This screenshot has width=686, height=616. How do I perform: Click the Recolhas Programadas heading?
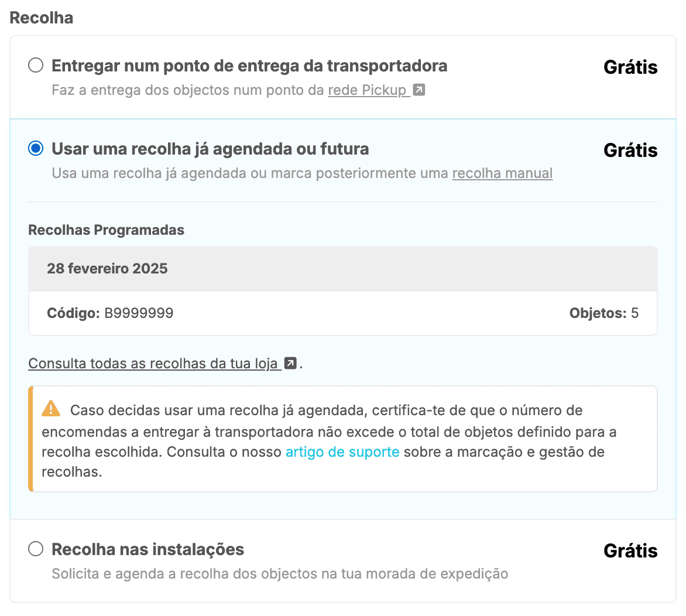coord(106,230)
